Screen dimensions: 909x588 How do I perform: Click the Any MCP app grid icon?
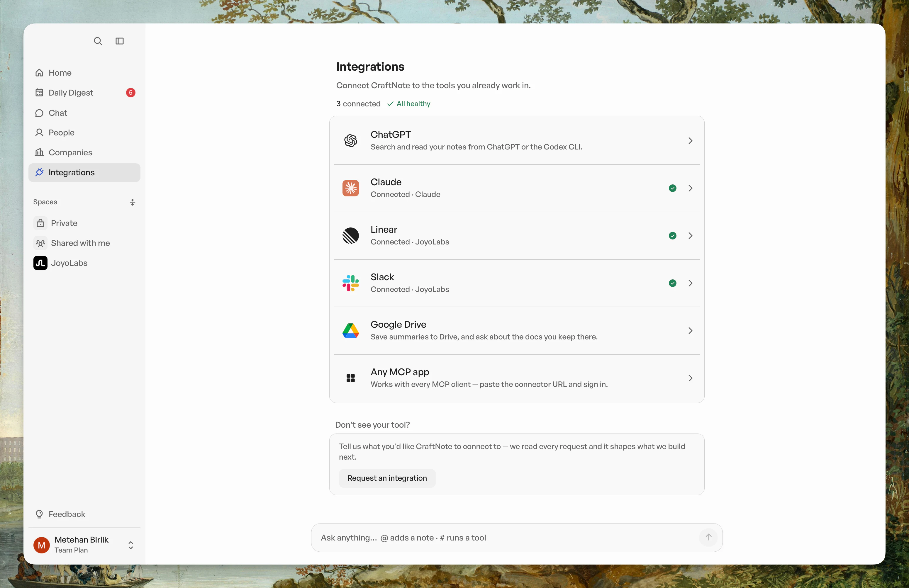[351, 378]
